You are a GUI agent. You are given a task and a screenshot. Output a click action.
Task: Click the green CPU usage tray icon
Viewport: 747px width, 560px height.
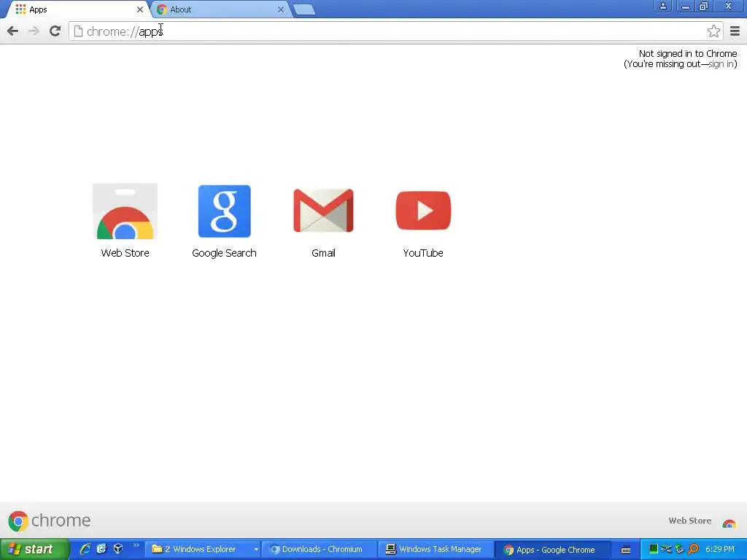654,549
